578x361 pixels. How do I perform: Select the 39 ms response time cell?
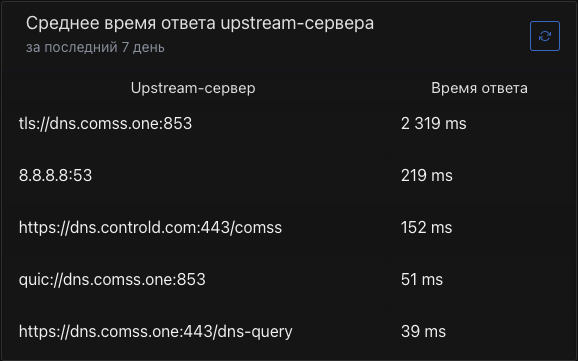(x=423, y=332)
